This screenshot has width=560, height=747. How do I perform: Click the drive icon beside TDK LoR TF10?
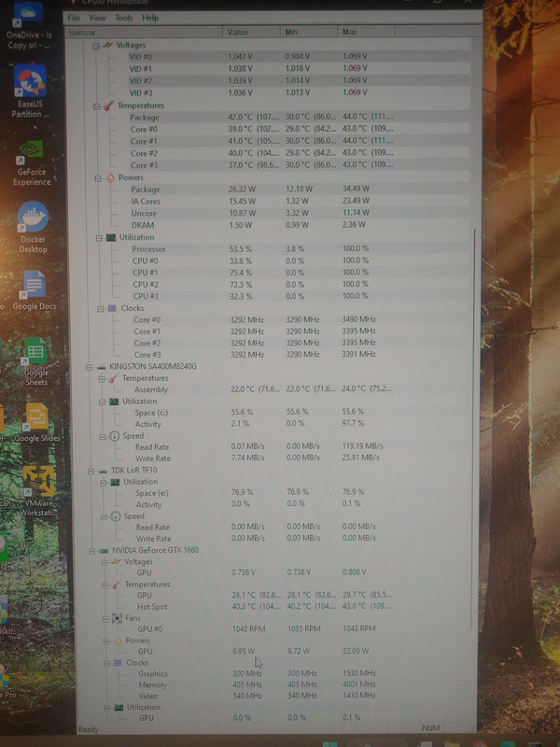pyautogui.click(x=103, y=471)
